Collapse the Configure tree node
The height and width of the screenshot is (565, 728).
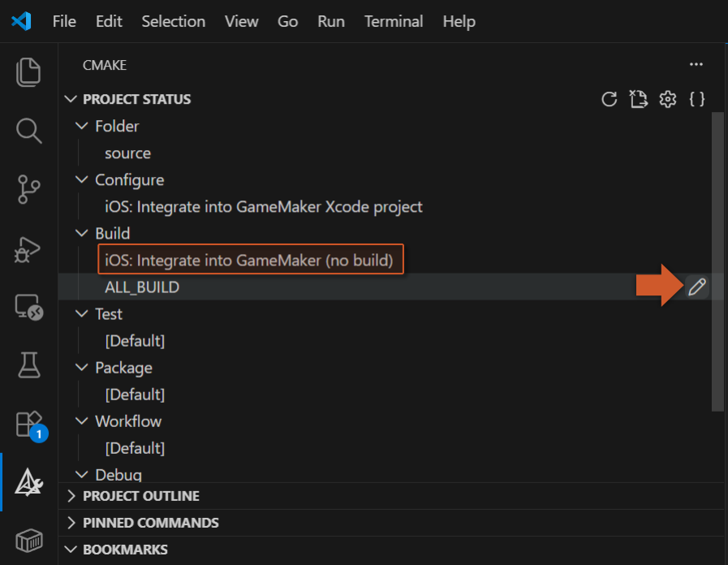tap(82, 179)
